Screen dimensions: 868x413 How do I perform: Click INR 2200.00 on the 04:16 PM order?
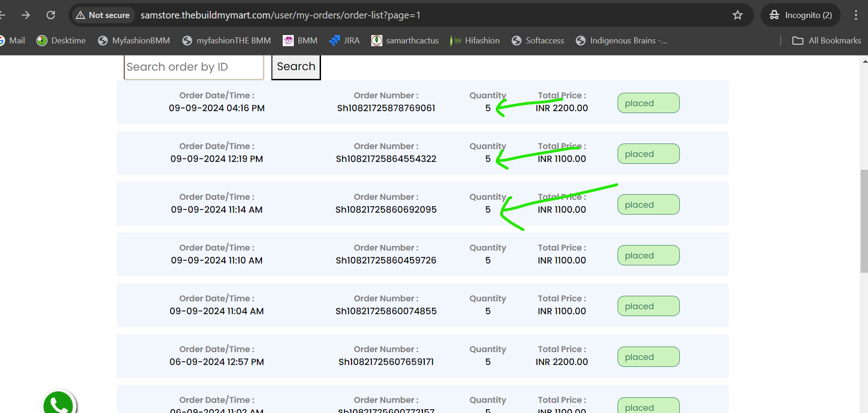pos(562,108)
